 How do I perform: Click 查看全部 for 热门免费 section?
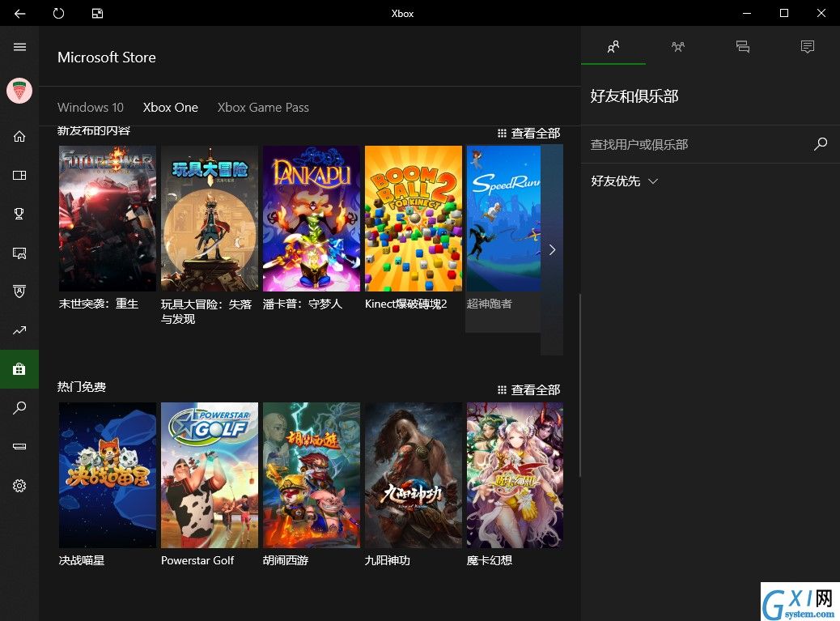[x=528, y=389]
